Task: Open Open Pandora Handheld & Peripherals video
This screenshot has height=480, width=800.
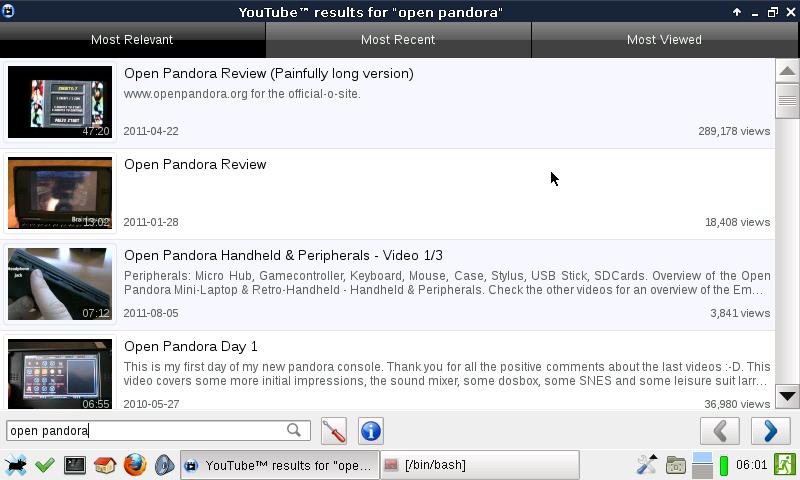Action: (283, 255)
